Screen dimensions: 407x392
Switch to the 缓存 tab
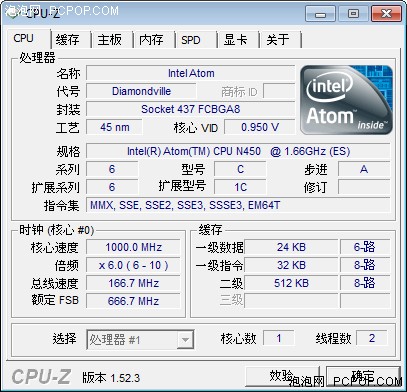[71, 40]
